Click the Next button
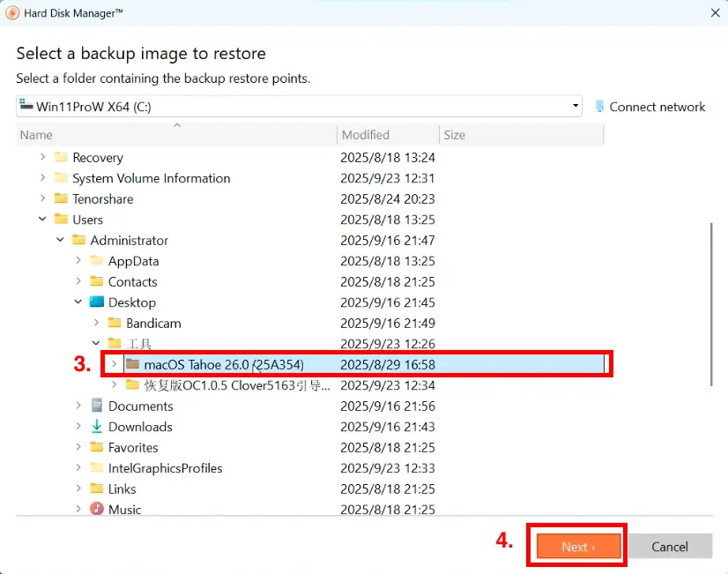 pos(578,546)
